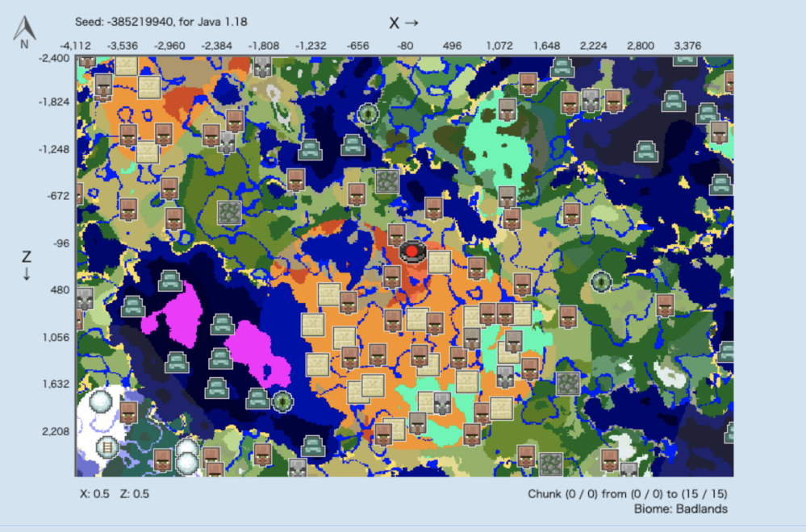Image resolution: width=806 pixels, height=532 pixels.
Task: Click the X-axis label '3,376'
Action: [687, 46]
